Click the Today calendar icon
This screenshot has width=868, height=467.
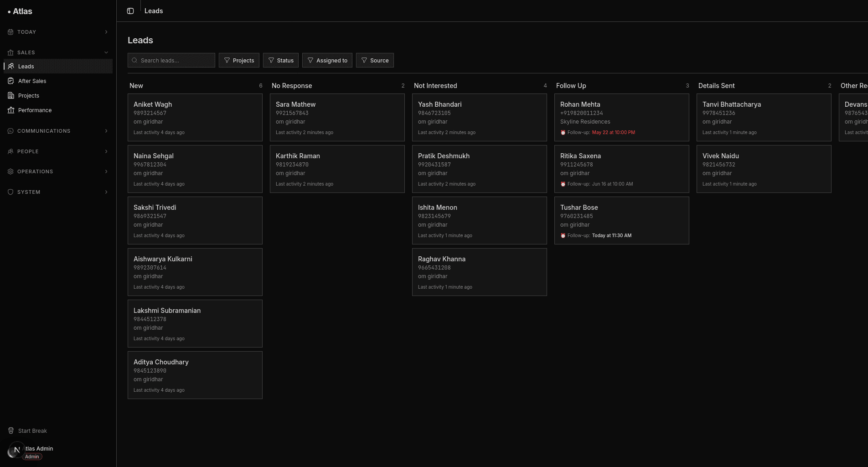(10, 32)
